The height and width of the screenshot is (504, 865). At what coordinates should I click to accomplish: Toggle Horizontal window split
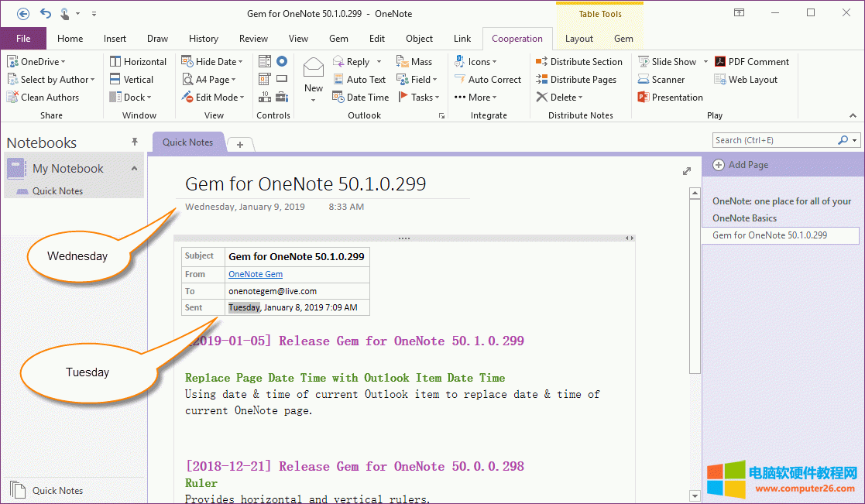point(139,61)
